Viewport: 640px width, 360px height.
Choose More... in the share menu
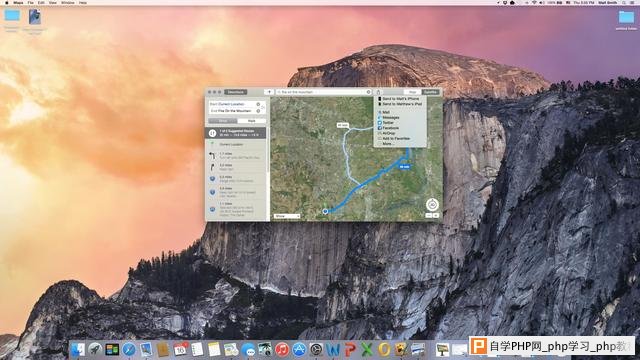coord(400,144)
